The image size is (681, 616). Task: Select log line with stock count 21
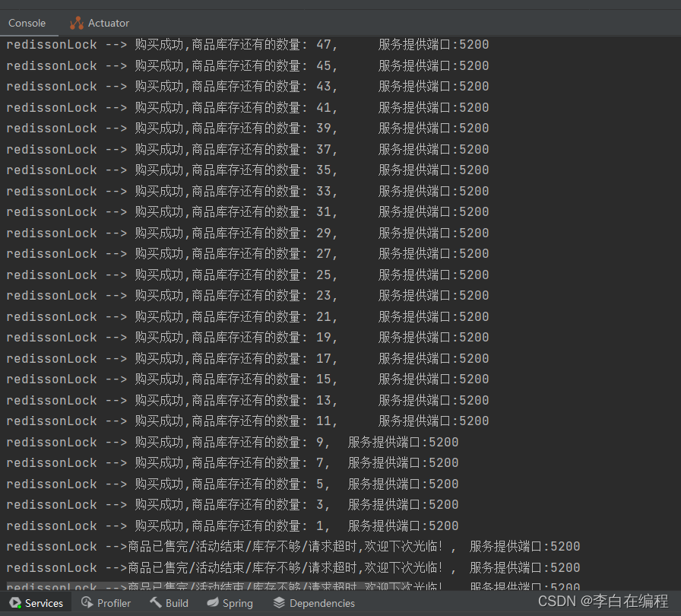pyautogui.click(x=248, y=316)
